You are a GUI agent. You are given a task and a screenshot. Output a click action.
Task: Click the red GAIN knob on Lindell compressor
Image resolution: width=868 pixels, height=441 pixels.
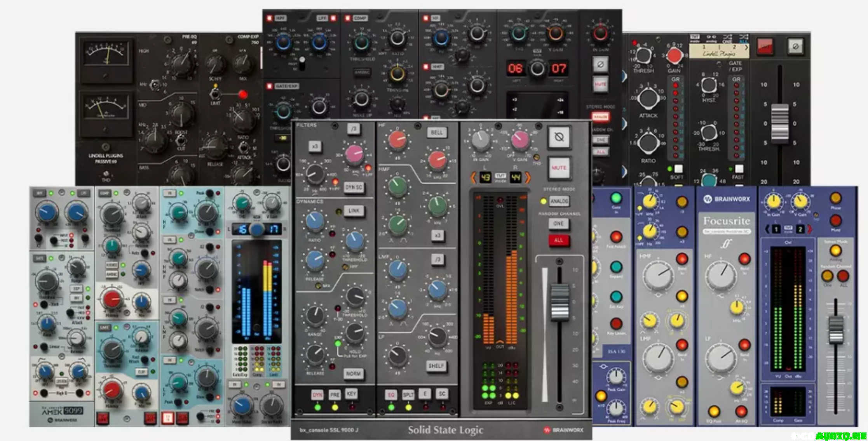[x=675, y=56]
